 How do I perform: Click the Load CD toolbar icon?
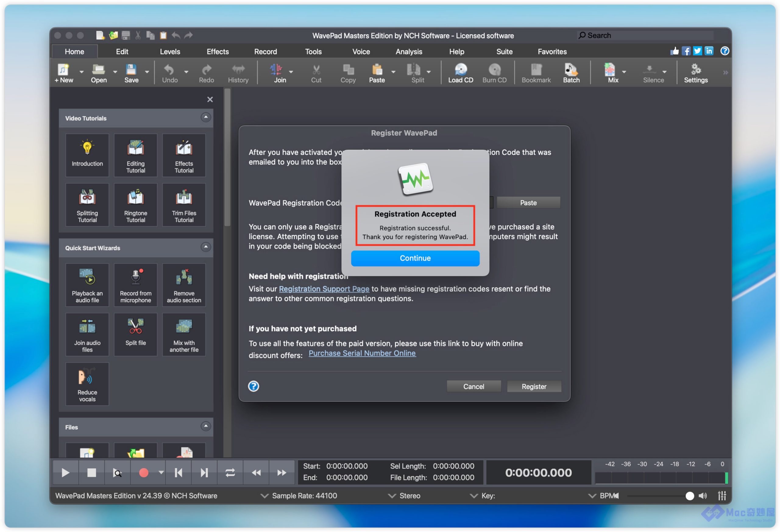460,73
